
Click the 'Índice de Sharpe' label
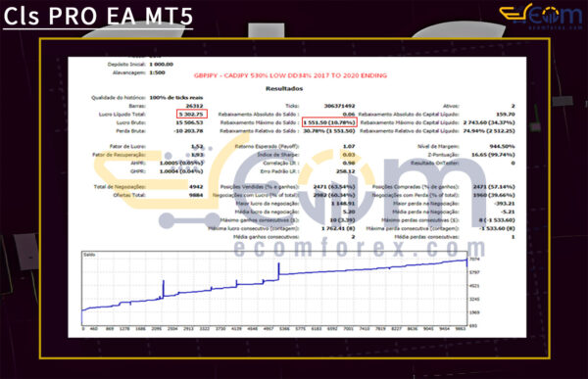tap(278, 155)
